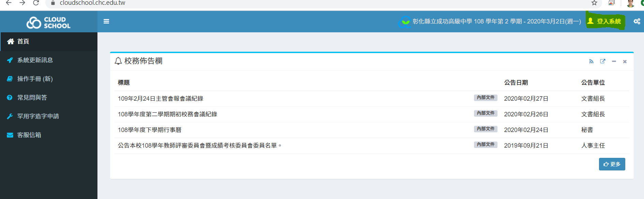Image resolution: width=644 pixels, height=199 pixels.
Task: Click 內部文件 tag on 教師評審委員會 row
Action: 486,145
